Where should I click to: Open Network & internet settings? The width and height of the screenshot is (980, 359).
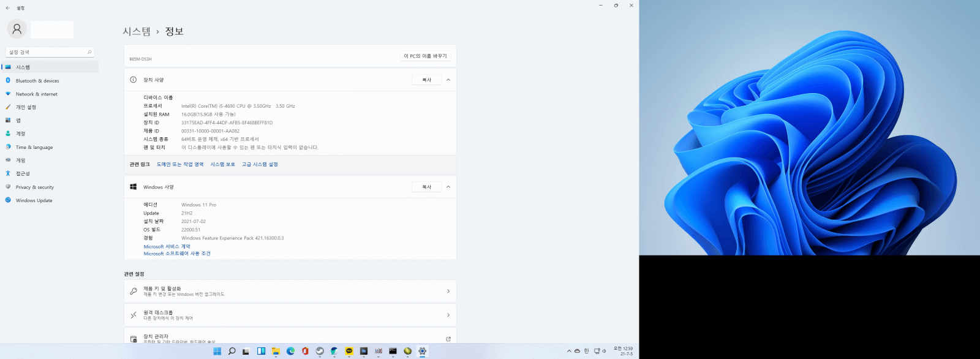pos(50,94)
